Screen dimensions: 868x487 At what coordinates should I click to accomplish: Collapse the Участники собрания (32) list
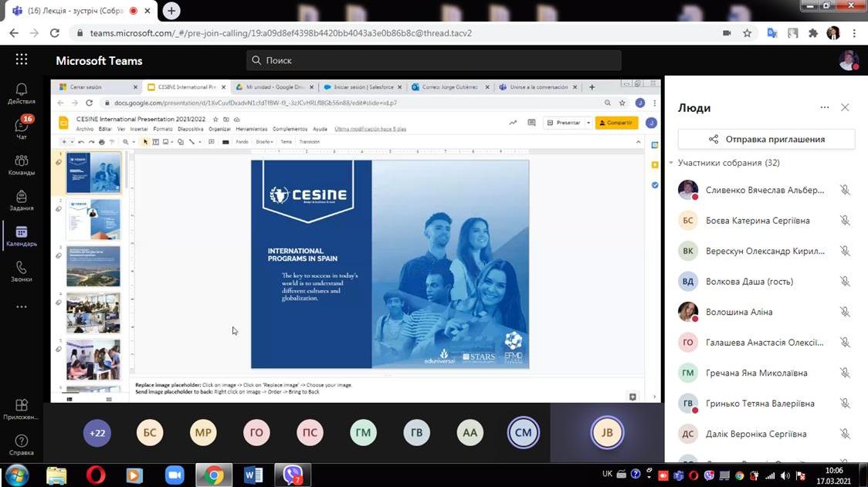point(672,163)
